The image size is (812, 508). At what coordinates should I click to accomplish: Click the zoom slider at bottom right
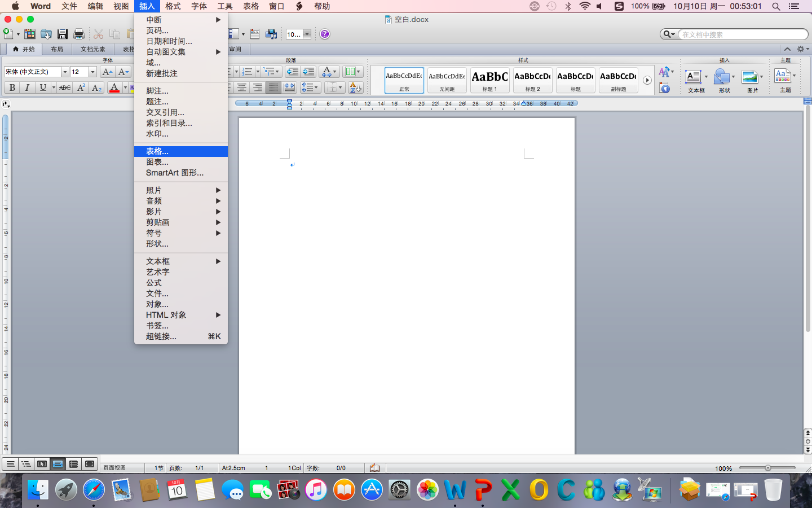(x=767, y=468)
